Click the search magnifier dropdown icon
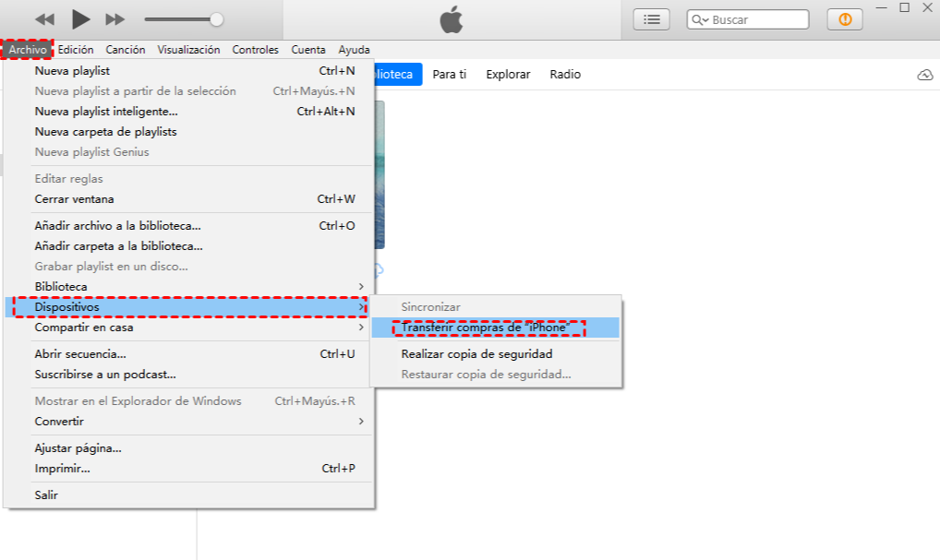 [x=700, y=19]
